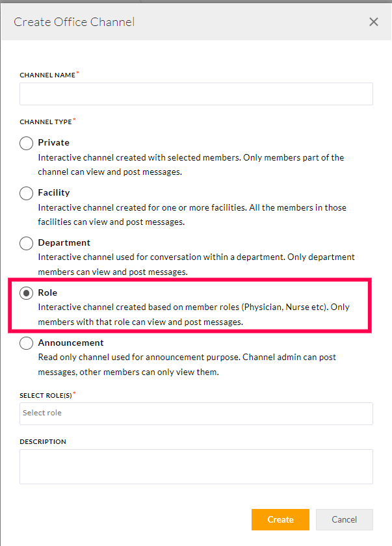Click the Description label
This screenshot has width=392, height=546.
[43, 441]
